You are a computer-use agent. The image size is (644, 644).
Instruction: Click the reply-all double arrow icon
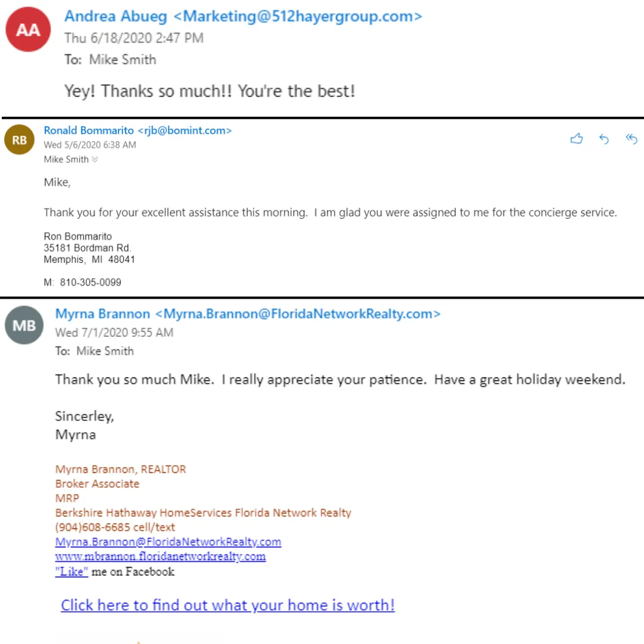(631, 139)
